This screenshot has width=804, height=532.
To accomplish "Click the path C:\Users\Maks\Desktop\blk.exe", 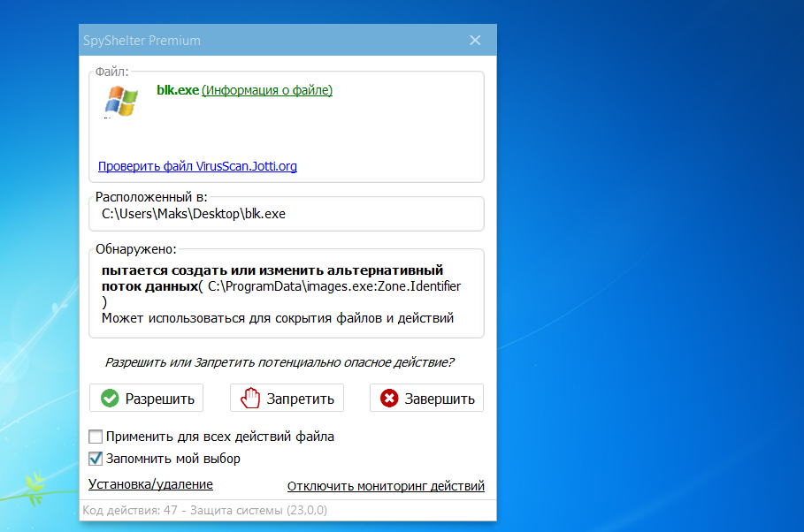I will coord(194,214).
